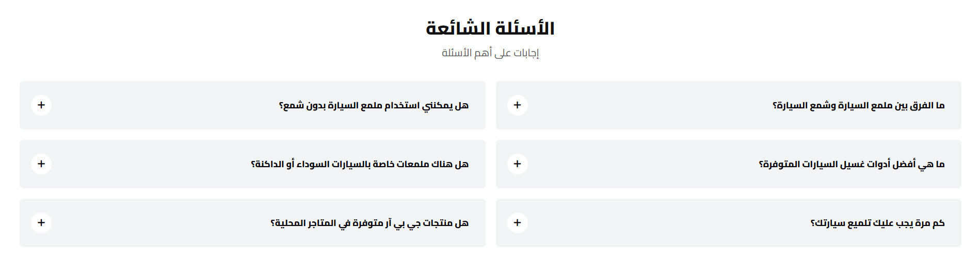This screenshot has height=258, width=980.
Task: Expand question 'كم مرة يجب عليك تلميع سيارتك؟'
Action: click(x=877, y=223)
